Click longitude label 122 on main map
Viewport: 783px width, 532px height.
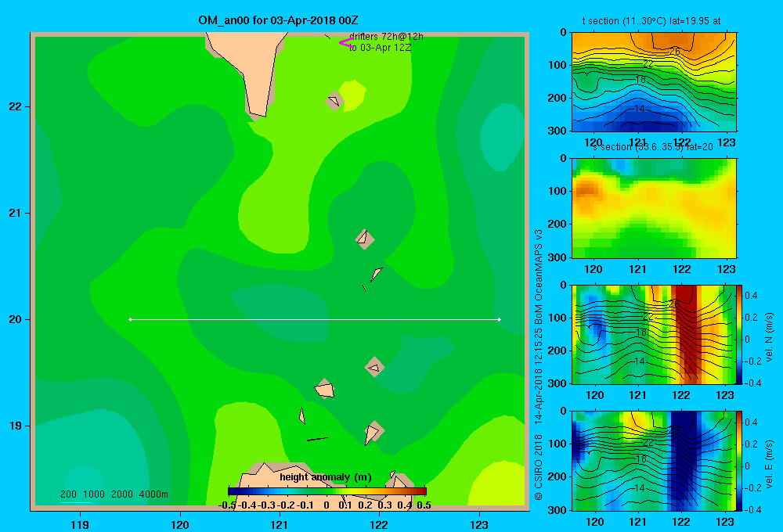(x=379, y=524)
